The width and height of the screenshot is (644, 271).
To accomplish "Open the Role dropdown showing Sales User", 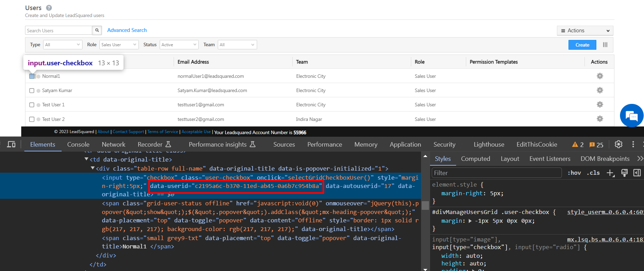I will [119, 45].
